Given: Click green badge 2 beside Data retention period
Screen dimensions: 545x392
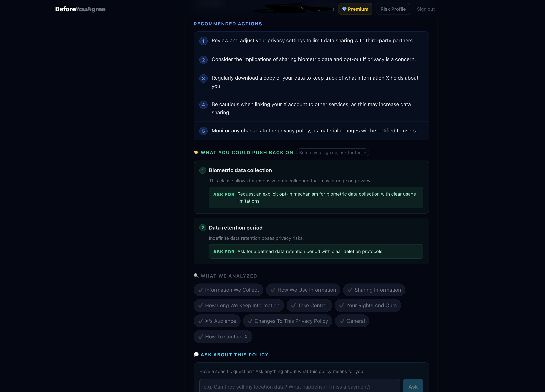Looking at the screenshot, I should click(203, 228).
